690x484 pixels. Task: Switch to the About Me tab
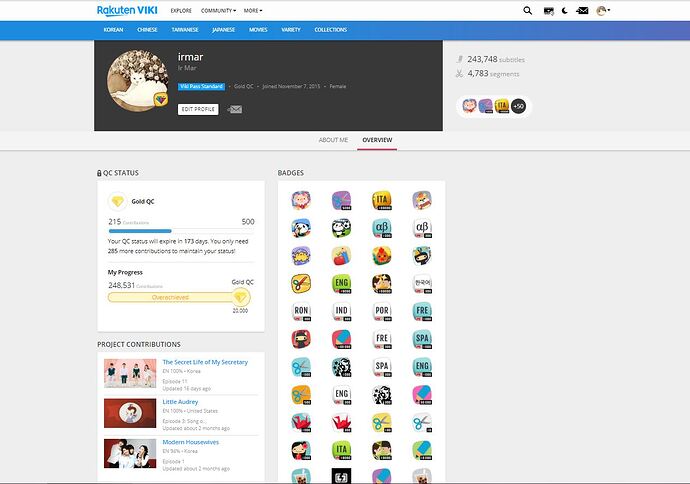(333, 140)
